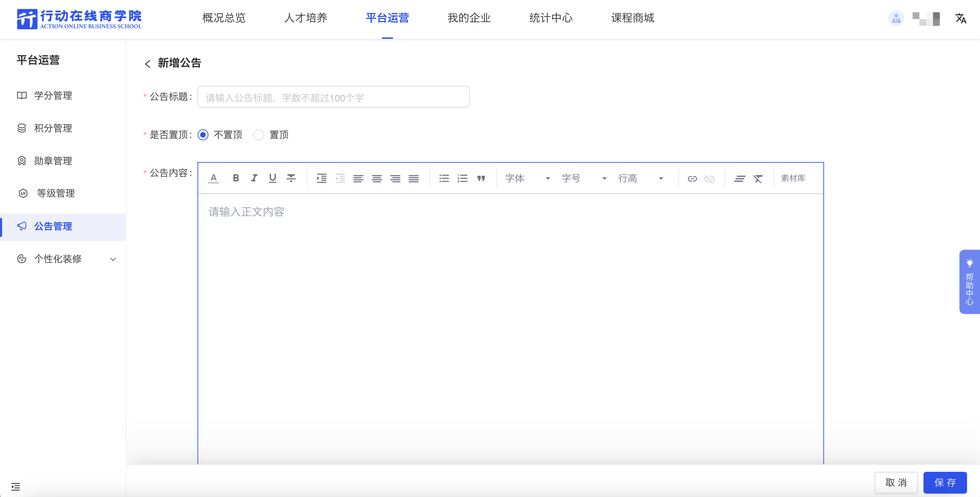The width and height of the screenshot is (980, 497).
Task: Switch to 课程商城 tab
Action: (x=633, y=18)
